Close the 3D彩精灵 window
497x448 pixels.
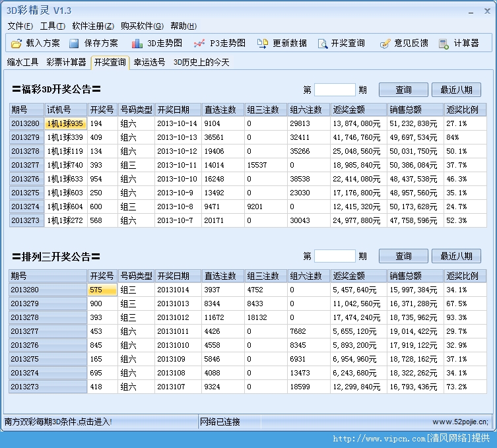click(488, 11)
